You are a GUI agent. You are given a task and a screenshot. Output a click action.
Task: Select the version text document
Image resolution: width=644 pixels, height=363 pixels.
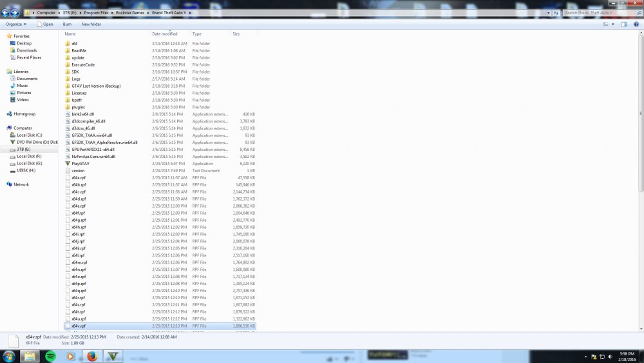[x=78, y=171]
